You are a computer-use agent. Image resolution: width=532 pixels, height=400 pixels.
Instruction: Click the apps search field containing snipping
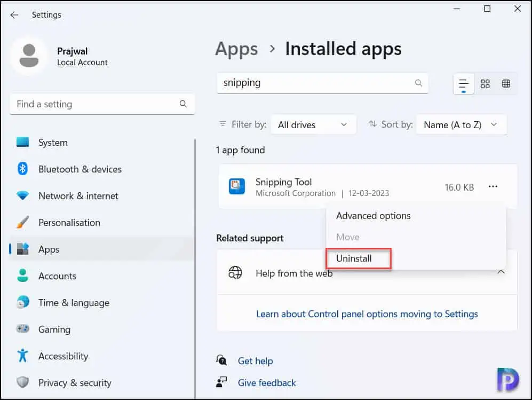tap(322, 83)
